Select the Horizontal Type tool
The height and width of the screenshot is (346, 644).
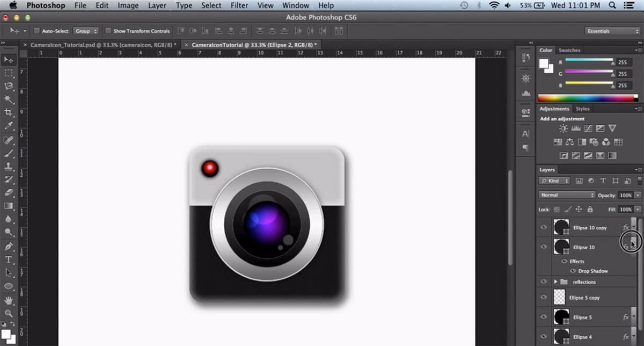[x=9, y=259]
